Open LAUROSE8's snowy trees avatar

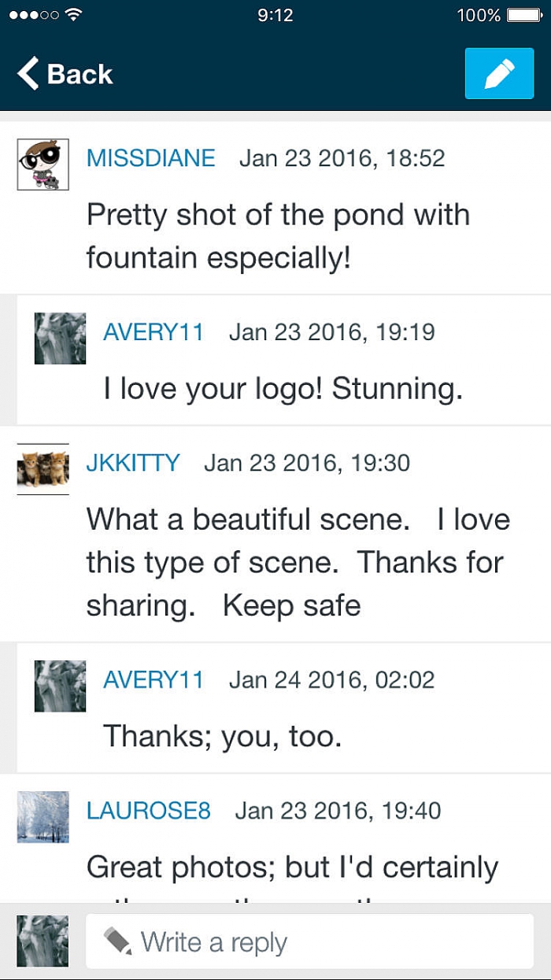tap(43, 817)
